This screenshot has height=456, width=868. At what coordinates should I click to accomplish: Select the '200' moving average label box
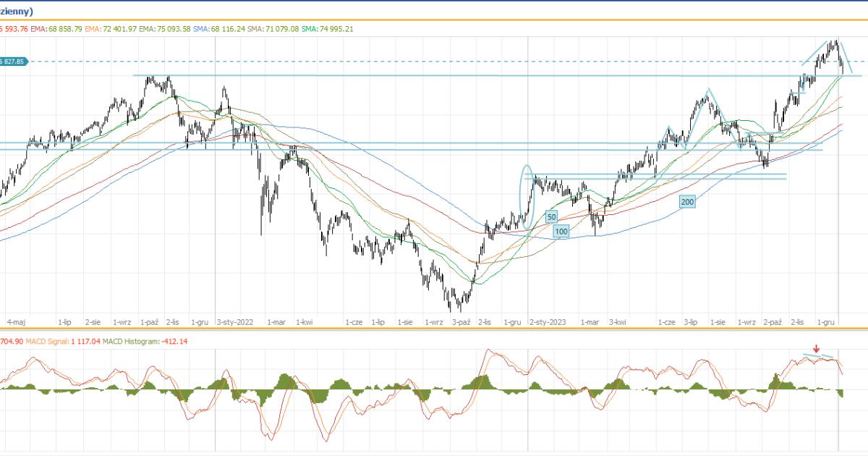coord(687,202)
